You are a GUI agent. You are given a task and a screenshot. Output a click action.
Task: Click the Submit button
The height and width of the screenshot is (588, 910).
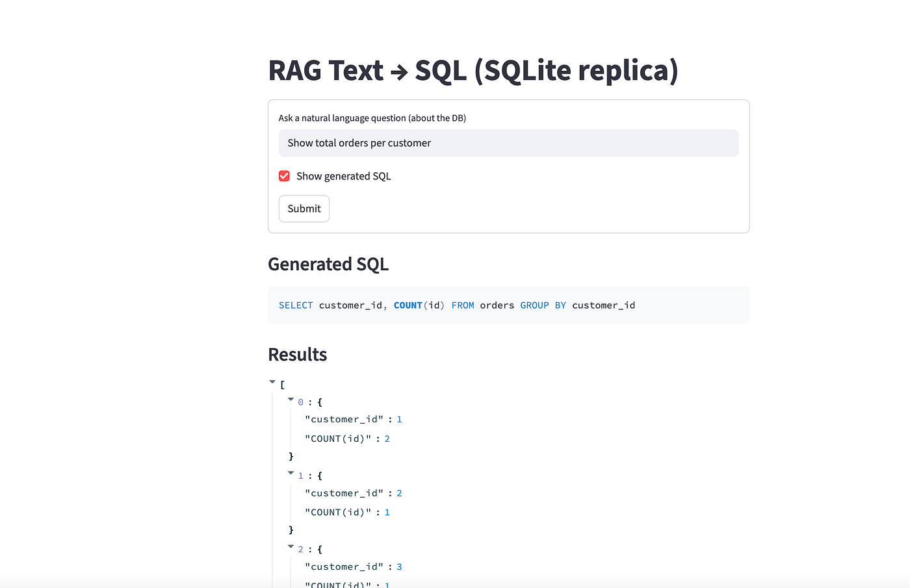point(304,209)
